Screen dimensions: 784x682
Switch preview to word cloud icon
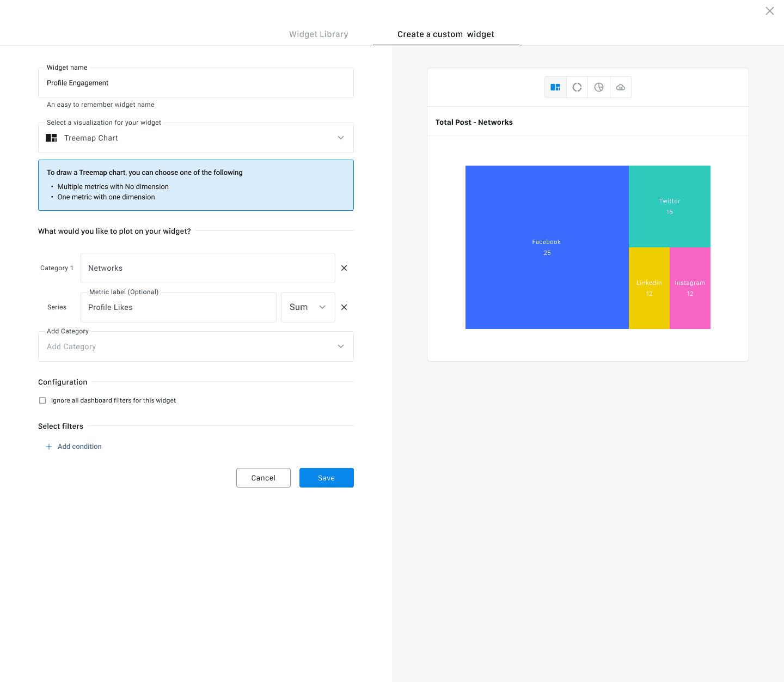click(x=621, y=87)
